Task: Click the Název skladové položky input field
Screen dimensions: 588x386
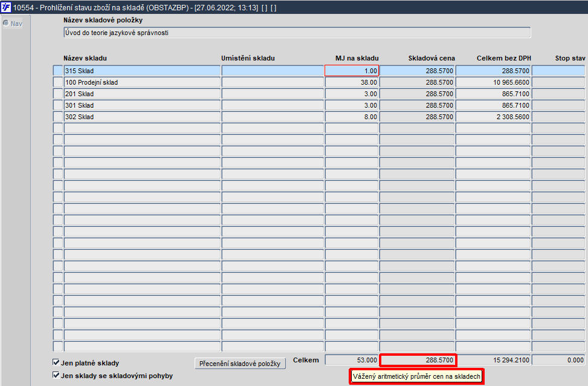Action: pos(297,33)
